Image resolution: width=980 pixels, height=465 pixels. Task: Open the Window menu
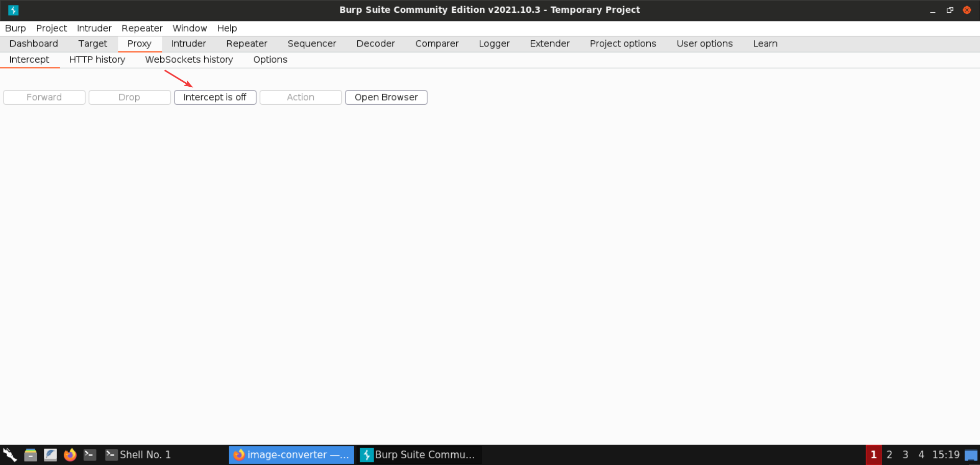pyautogui.click(x=189, y=28)
